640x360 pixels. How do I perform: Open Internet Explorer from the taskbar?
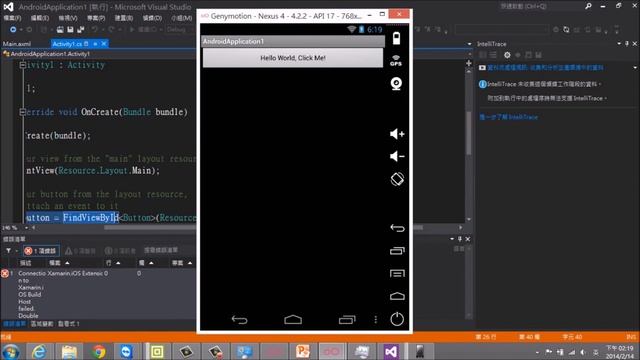39,351
